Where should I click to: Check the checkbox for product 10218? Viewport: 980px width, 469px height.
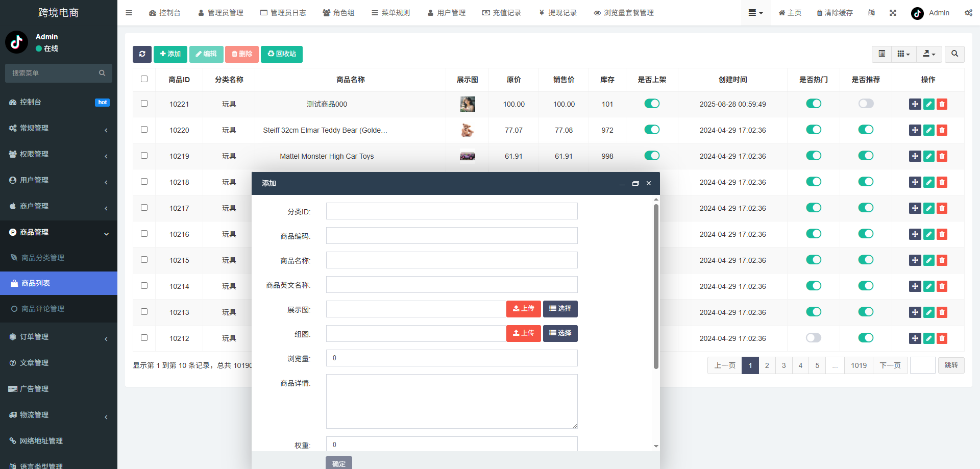pyautogui.click(x=144, y=182)
